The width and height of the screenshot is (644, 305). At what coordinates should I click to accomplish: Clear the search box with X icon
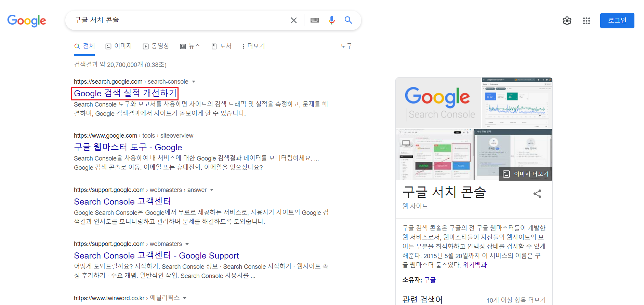[x=293, y=20]
